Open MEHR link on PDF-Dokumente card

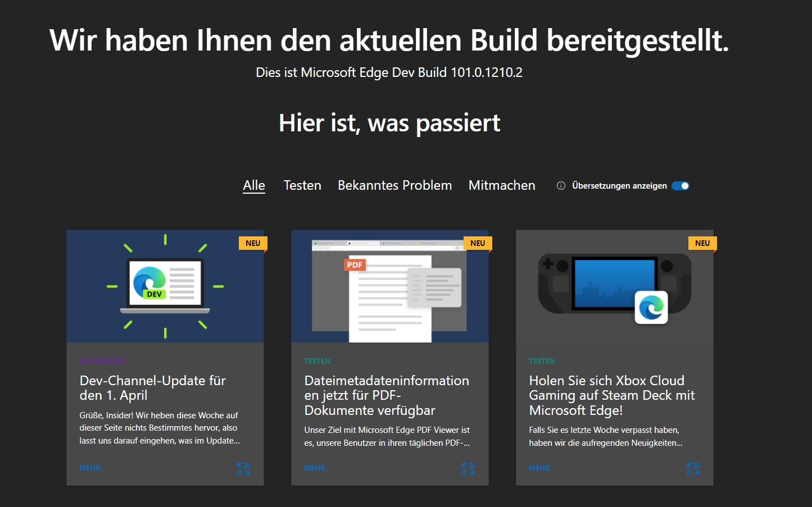315,468
